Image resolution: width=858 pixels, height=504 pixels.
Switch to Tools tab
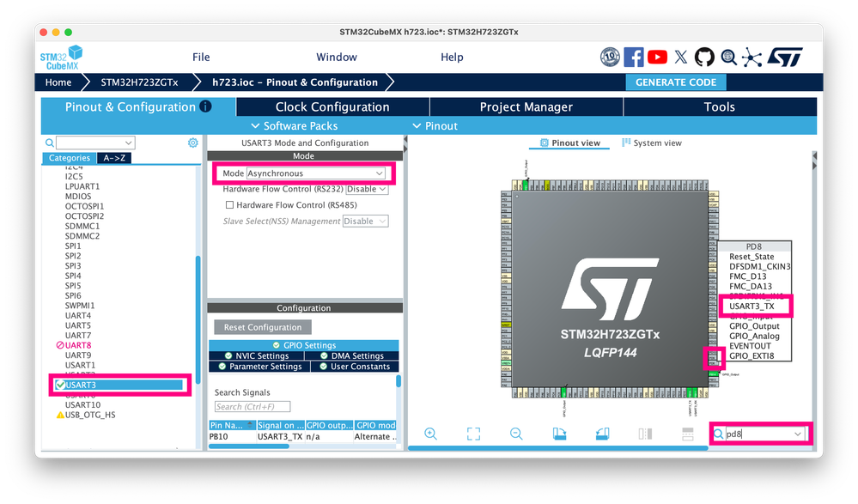pyautogui.click(x=720, y=106)
